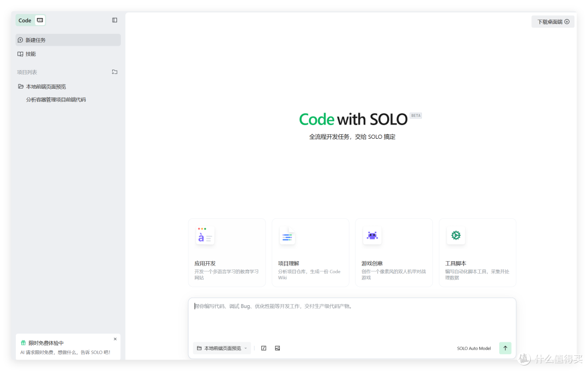Click the 下载桌面端 download button
588x371 pixels.
[553, 22]
